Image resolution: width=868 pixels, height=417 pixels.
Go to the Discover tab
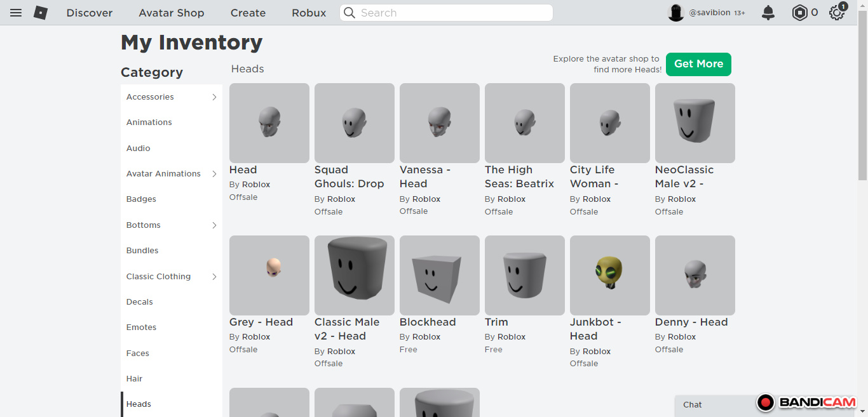[x=90, y=13]
